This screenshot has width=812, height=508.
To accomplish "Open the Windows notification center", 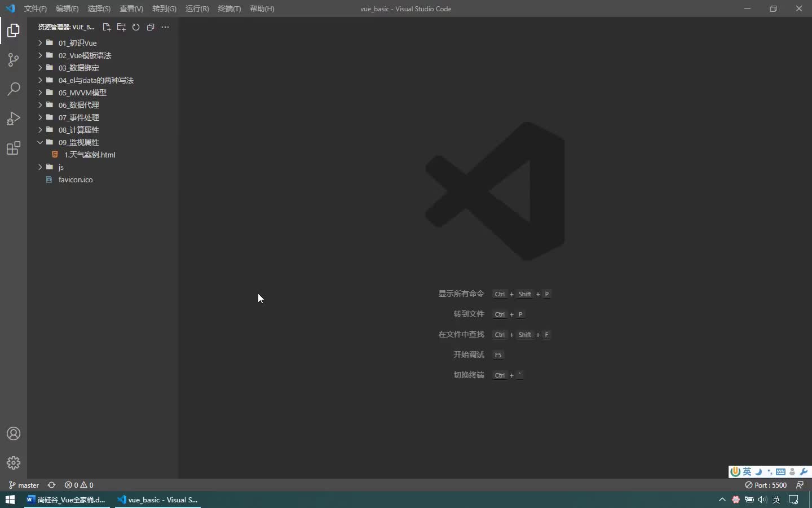I will pos(793,500).
